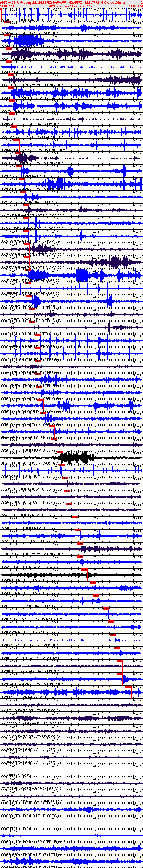Screen dimensions: 143x868
Task: Select the UW.OOW.EHZ station label
Action: click(33, 229)
